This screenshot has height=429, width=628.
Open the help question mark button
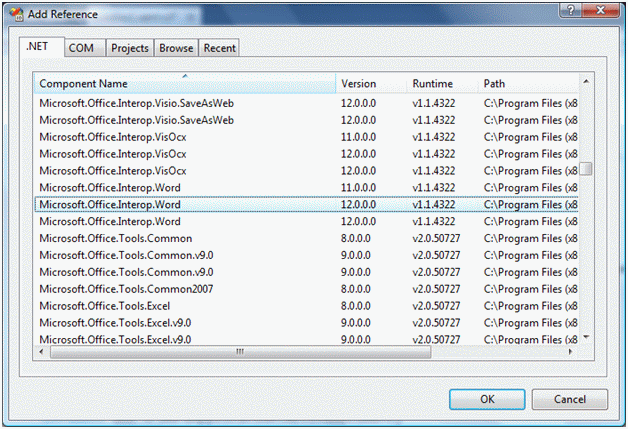(571, 10)
